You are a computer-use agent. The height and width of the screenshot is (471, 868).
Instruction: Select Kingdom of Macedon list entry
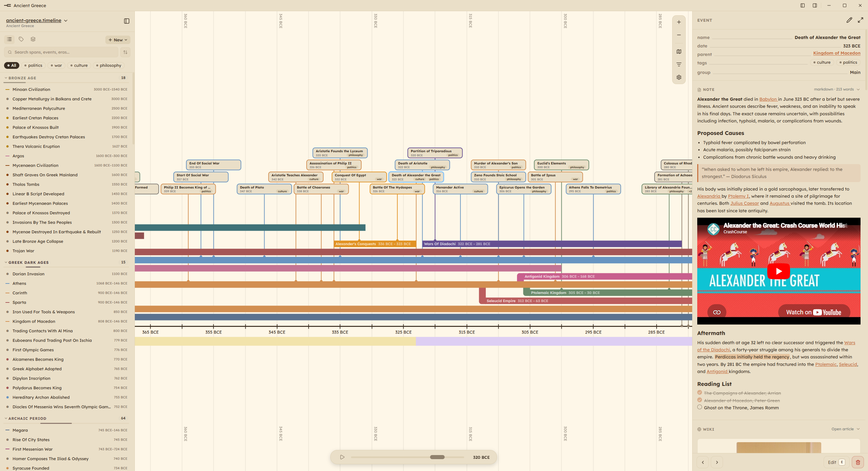pyautogui.click(x=66, y=321)
